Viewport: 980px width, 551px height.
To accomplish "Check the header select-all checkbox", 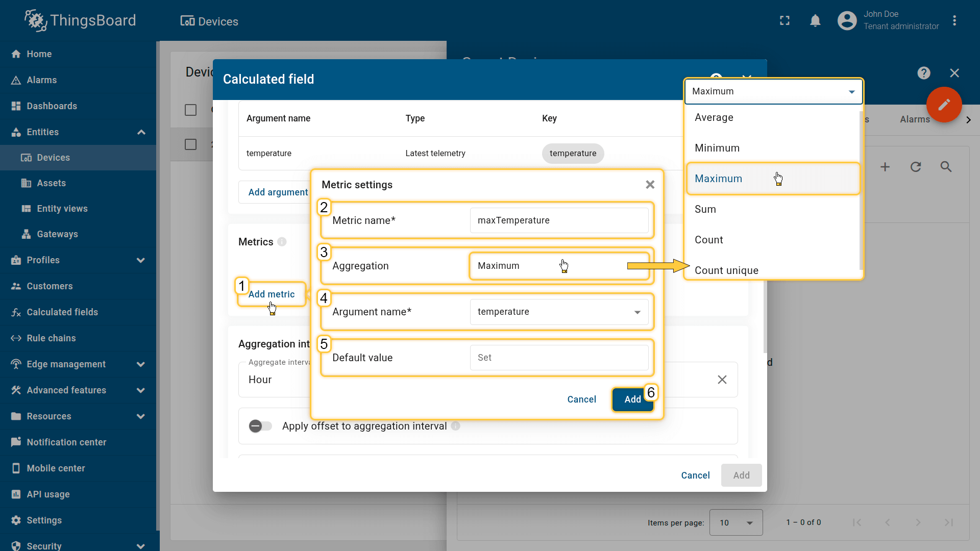I will point(190,110).
